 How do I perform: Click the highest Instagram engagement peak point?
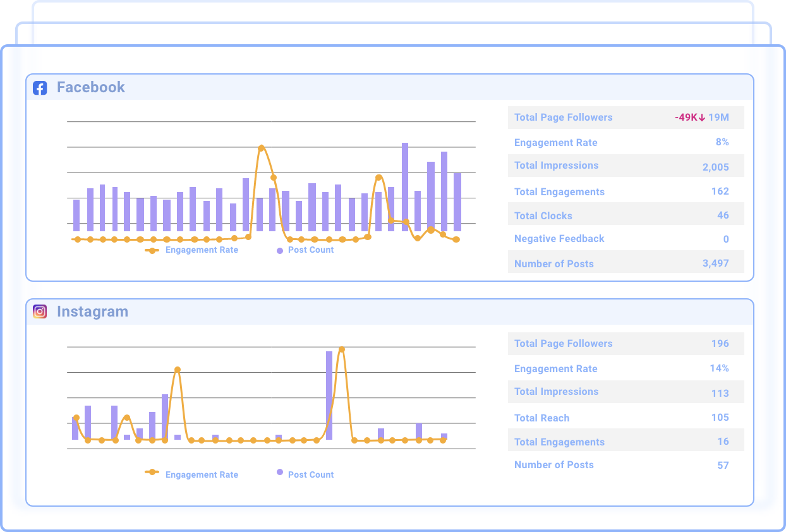[x=342, y=349]
